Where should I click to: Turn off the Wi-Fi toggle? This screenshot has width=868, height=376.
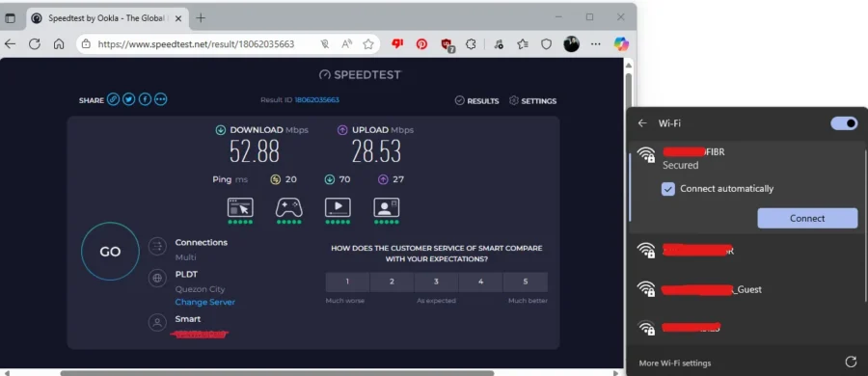844,123
